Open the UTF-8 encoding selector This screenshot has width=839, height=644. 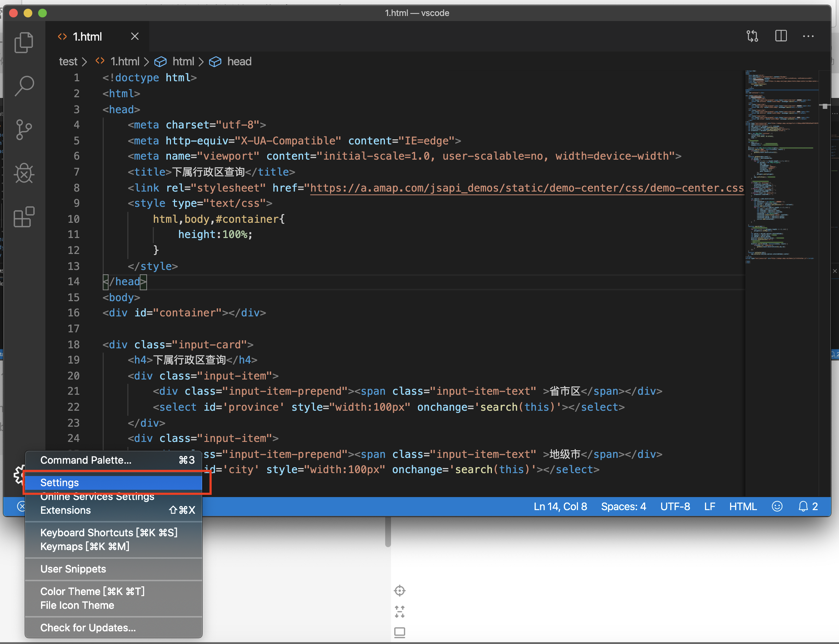pos(675,506)
